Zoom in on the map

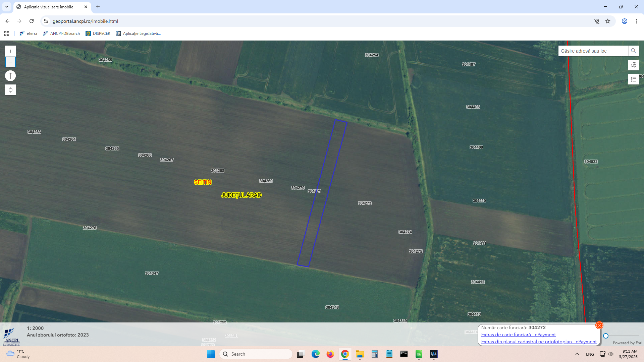pos(10,51)
